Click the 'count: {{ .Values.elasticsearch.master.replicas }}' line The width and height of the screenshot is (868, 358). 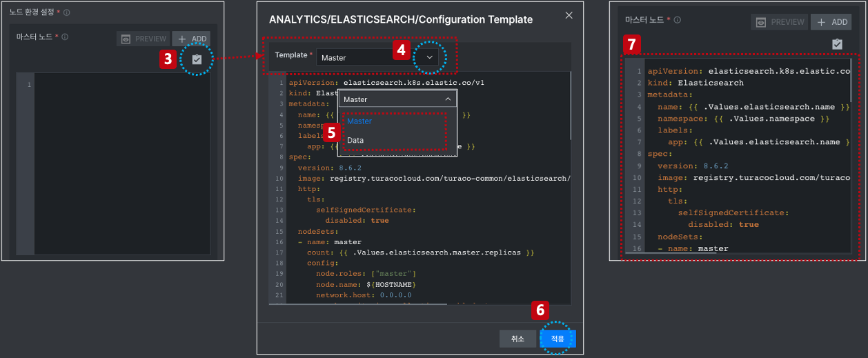[x=421, y=252]
